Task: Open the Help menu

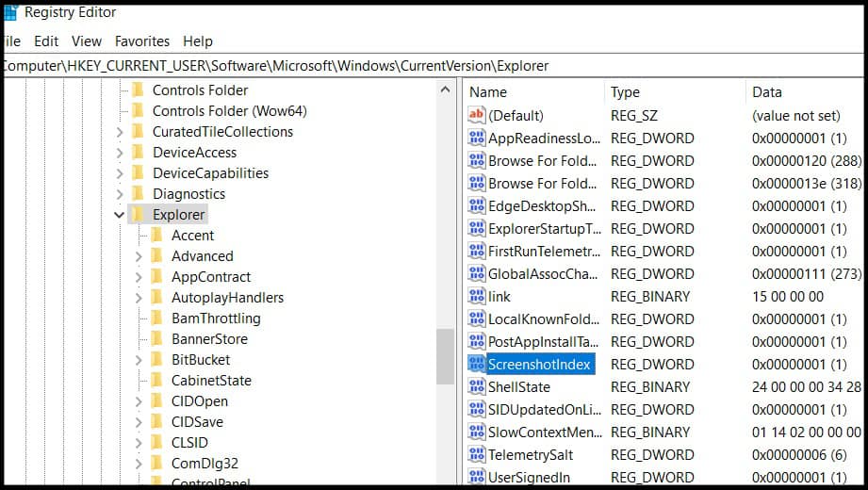Action: [198, 41]
